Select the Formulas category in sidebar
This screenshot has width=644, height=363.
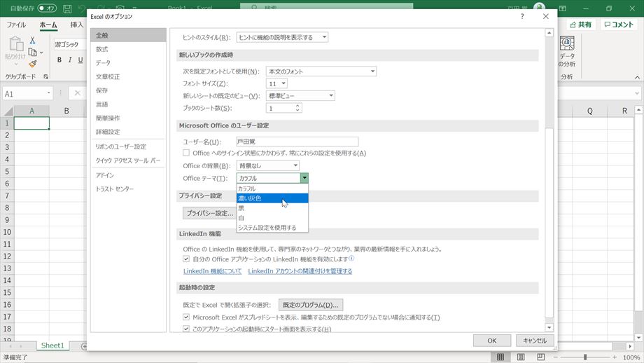(x=128, y=49)
